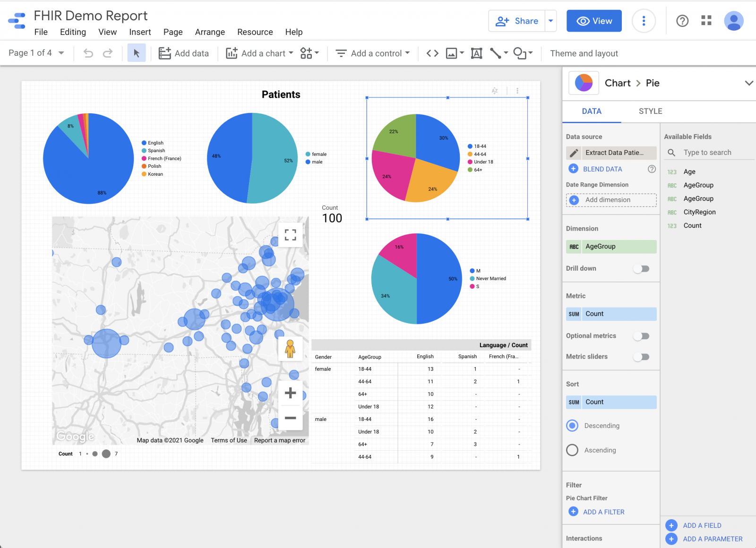Viewport: 756px width, 548px height.
Task: Select Ascending sort order
Action: point(572,450)
